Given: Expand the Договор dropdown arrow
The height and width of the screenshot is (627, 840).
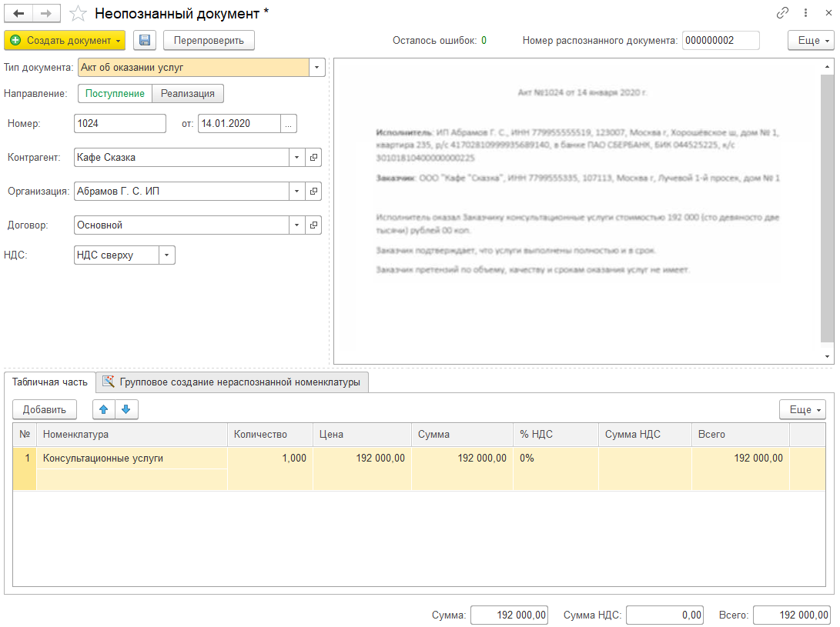Looking at the screenshot, I should [296, 225].
